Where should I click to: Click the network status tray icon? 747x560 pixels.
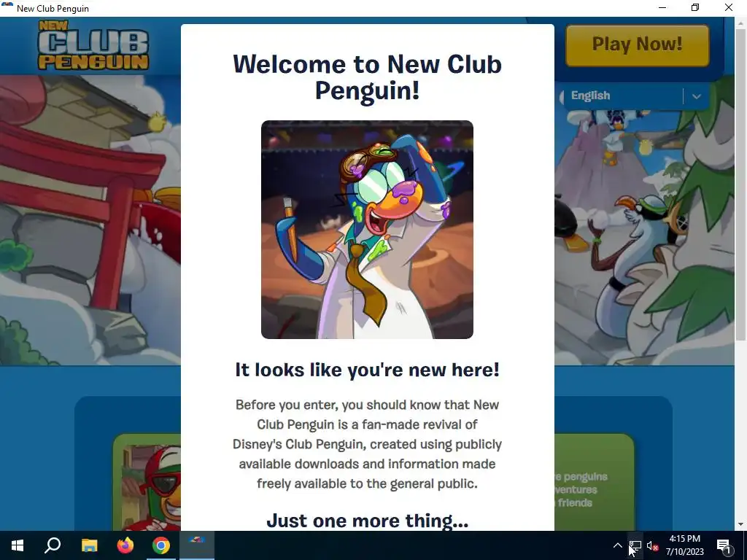pyautogui.click(x=635, y=545)
